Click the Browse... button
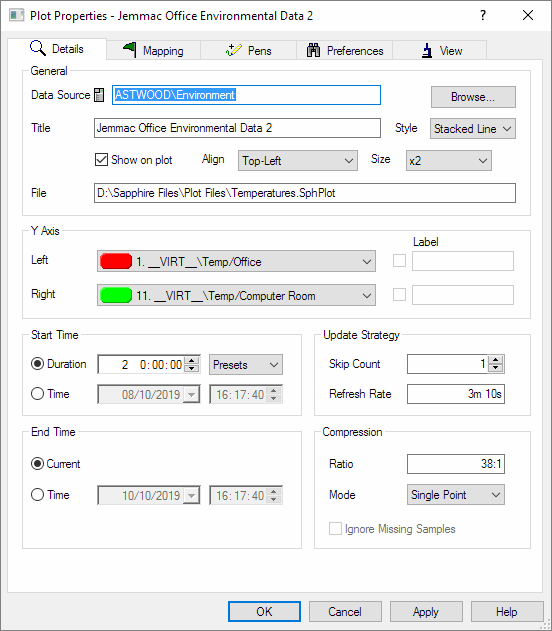The height and width of the screenshot is (631, 552). 473,97
